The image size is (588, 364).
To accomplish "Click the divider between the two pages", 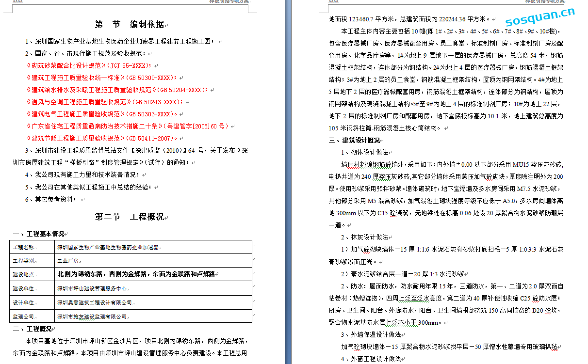I will pos(288,182).
